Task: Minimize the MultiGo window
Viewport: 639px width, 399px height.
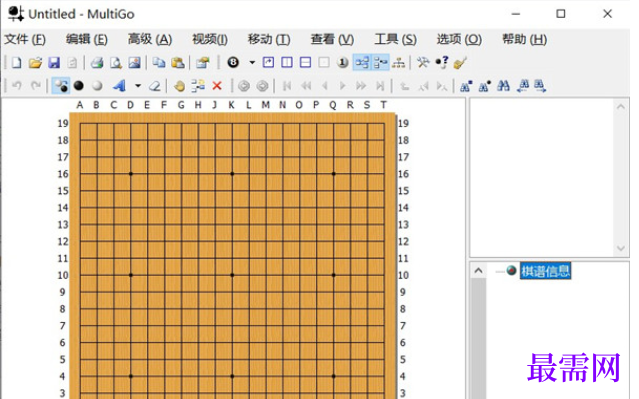Action: [516, 14]
